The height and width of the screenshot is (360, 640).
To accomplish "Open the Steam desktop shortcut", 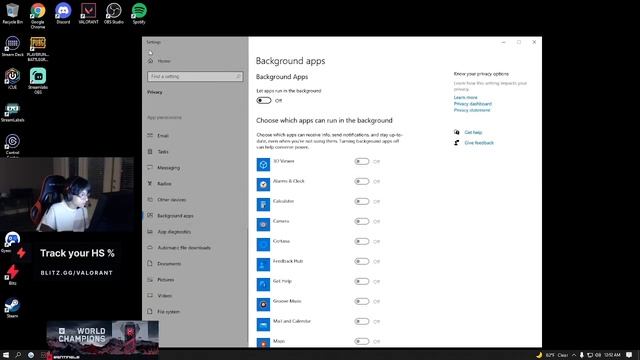I will (12, 307).
